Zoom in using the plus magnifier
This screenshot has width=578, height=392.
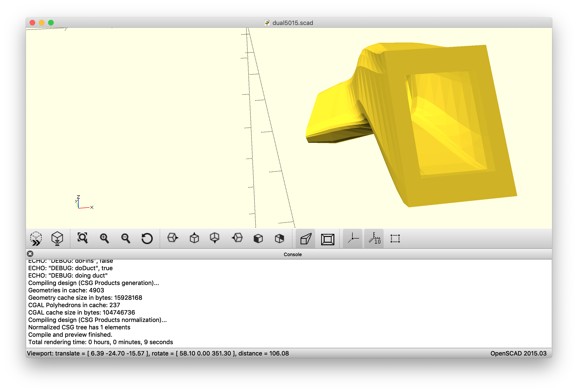pos(104,239)
